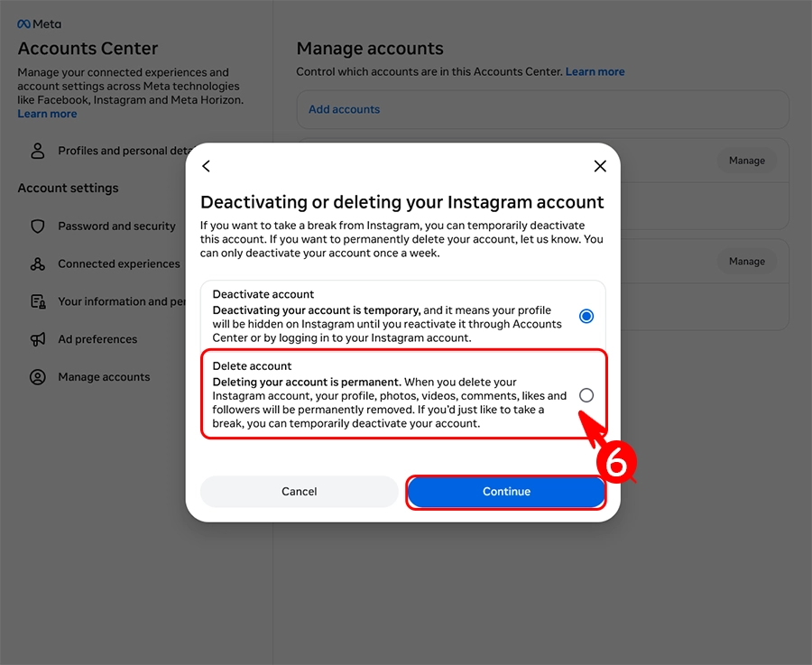Open the Ad preferences menu item
Viewport: 812px width, 665px height.
pyautogui.click(x=97, y=339)
